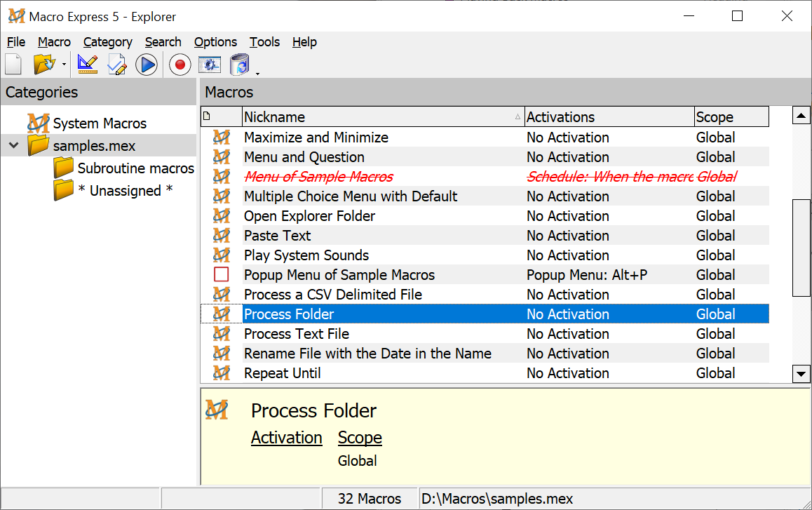Open a macro file via the folder toolbar icon
The image size is (812, 510).
pos(42,64)
